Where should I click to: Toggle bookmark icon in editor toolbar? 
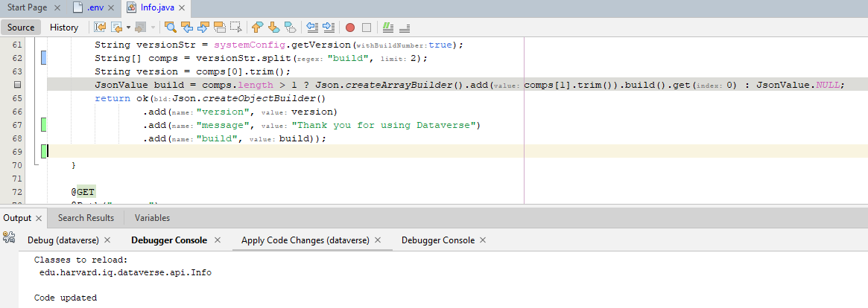[290, 28]
